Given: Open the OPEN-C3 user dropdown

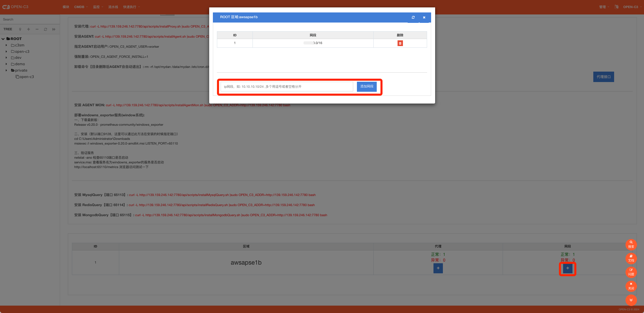Looking at the screenshot, I should (x=632, y=7).
